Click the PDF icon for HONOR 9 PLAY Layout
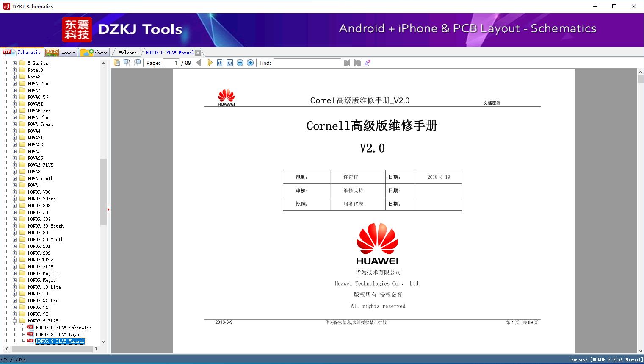This screenshot has width=644, height=364. pyautogui.click(x=30, y=334)
